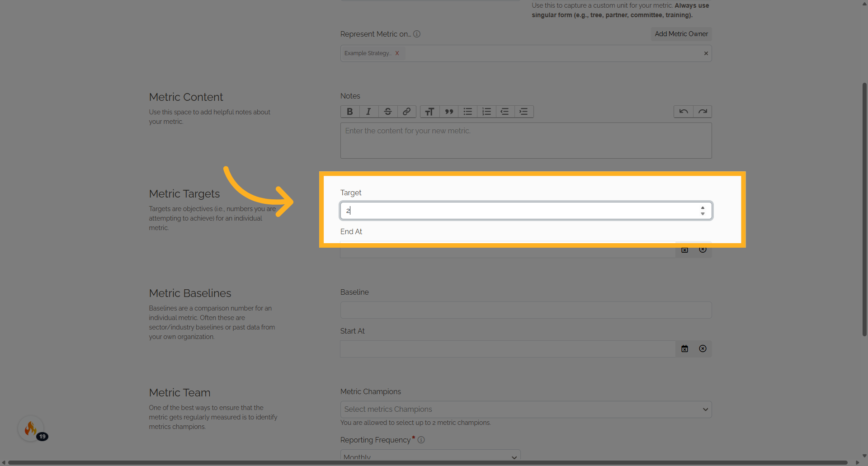Click the Represent Metric on selection box
Image resolution: width=868 pixels, height=466 pixels.
pyautogui.click(x=526, y=53)
